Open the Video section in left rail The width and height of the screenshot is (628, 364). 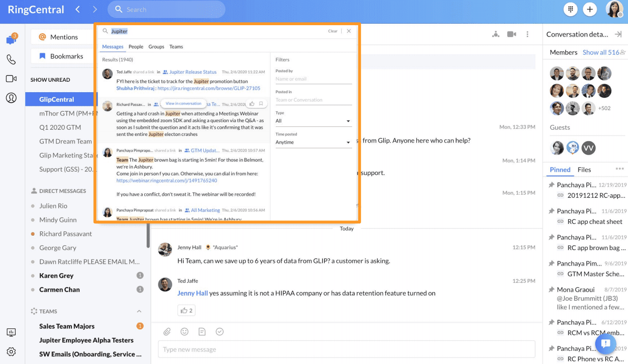(x=11, y=78)
